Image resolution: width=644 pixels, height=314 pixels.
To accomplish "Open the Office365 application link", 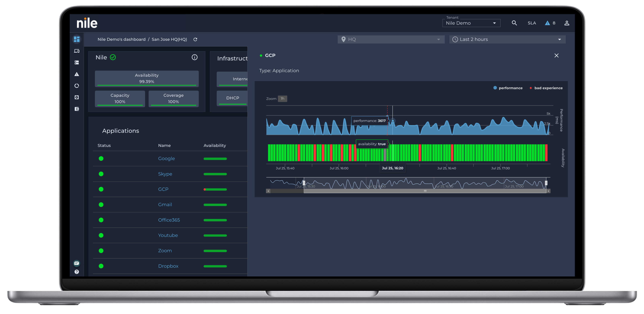I will click(x=169, y=220).
